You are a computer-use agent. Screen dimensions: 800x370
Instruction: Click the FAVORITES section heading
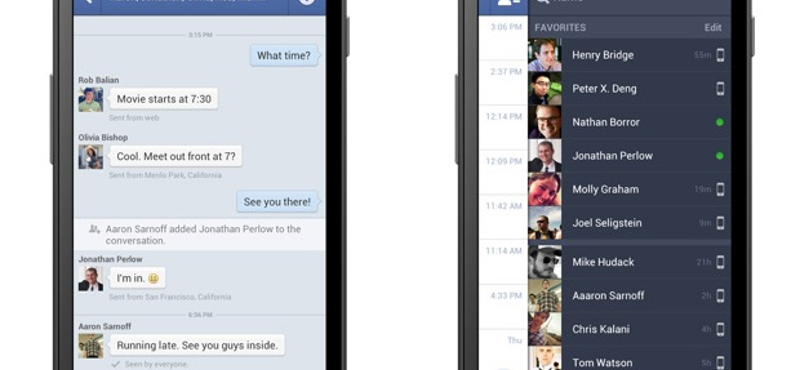click(560, 28)
